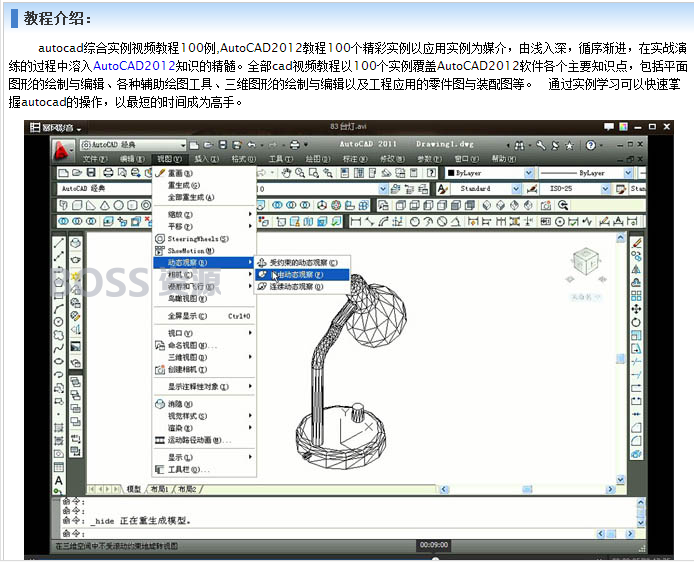Screen dimensions: 694x562
Task: Expand the 缩放 submenu
Action: point(204,214)
